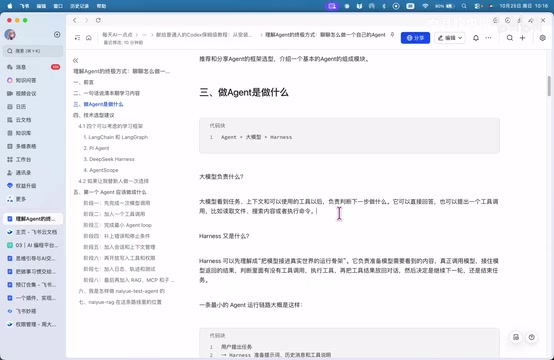Jump to outline 1. LangChain 和 LangGraph
Image resolution: width=554 pixels, height=360 pixels.
click(x=116, y=137)
